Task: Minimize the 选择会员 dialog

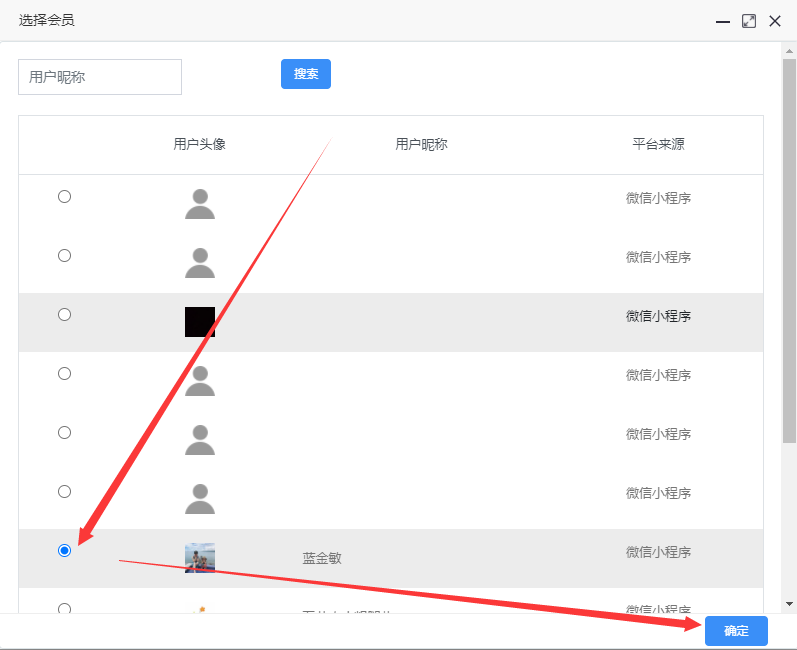Action: pyautogui.click(x=722, y=21)
